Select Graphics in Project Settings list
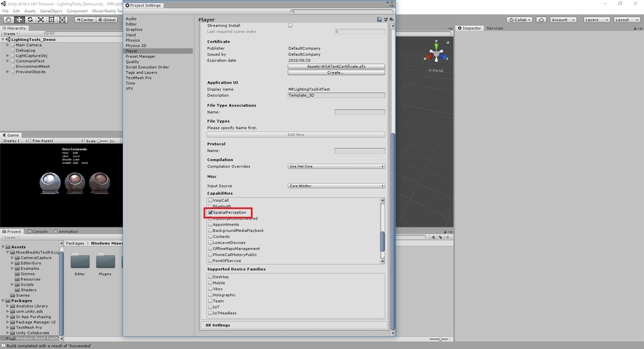Image resolution: width=644 pixels, height=349 pixels. tap(134, 30)
